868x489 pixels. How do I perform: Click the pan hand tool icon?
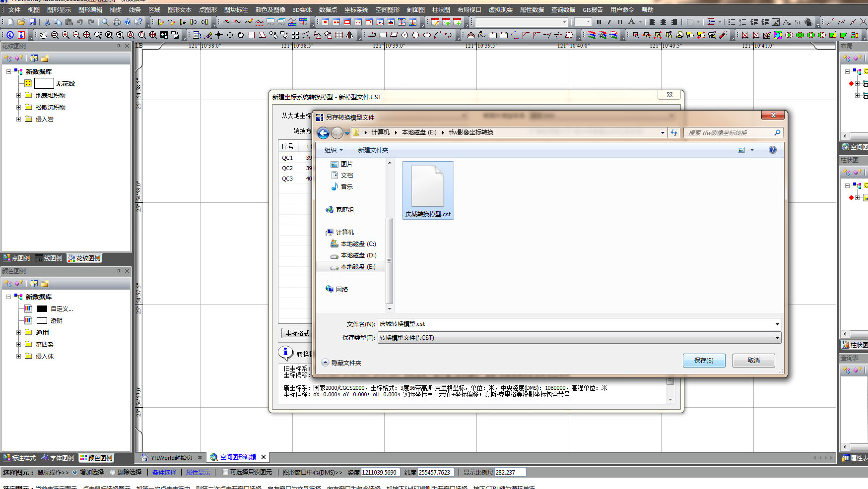click(x=44, y=35)
